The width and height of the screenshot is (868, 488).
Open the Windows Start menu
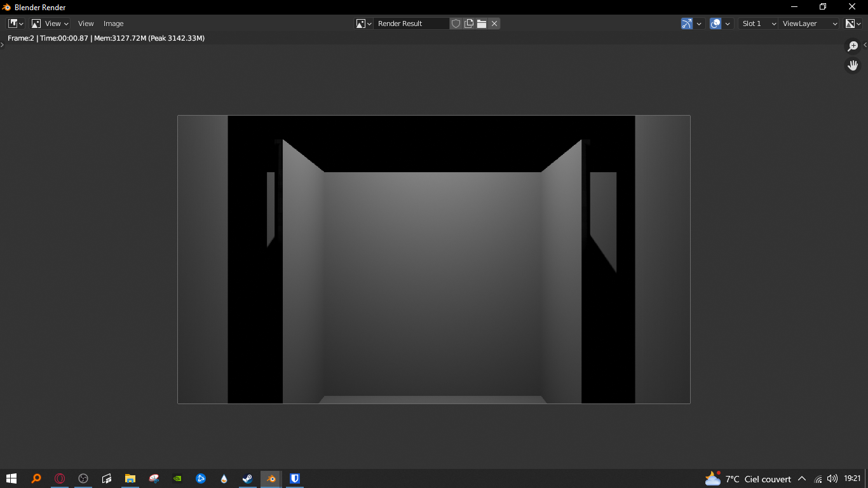click(11, 478)
